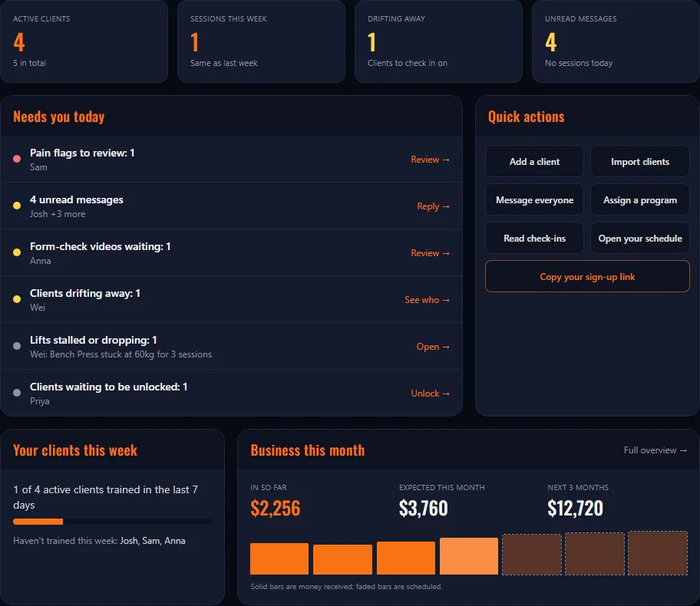Click 'Pain flags to review: 1' row title
Viewport: 700px width, 606px height.
tap(82, 153)
